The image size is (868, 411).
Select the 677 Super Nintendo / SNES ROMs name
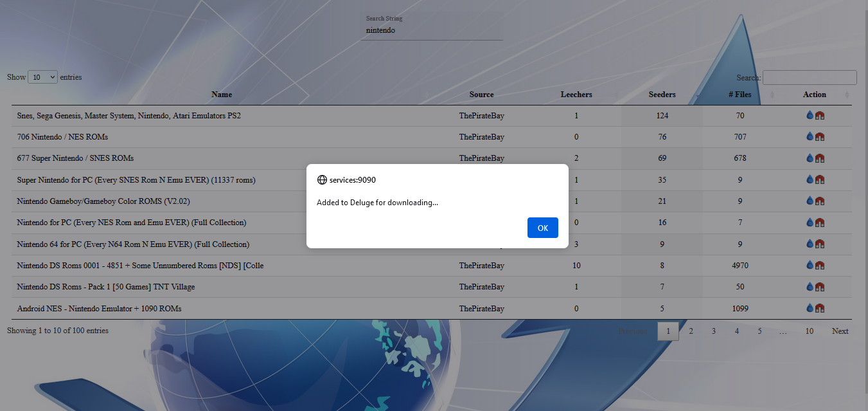coord(75,158)
